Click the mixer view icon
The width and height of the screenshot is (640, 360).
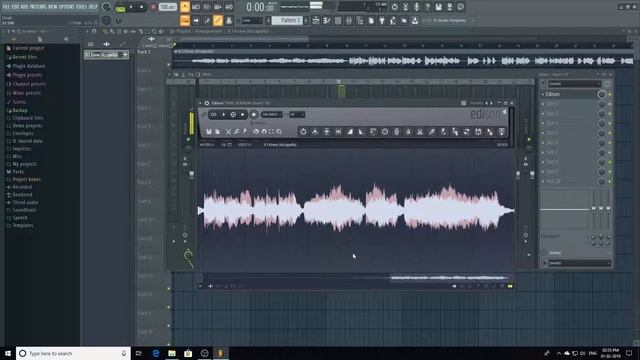click(x=349, y=20)
